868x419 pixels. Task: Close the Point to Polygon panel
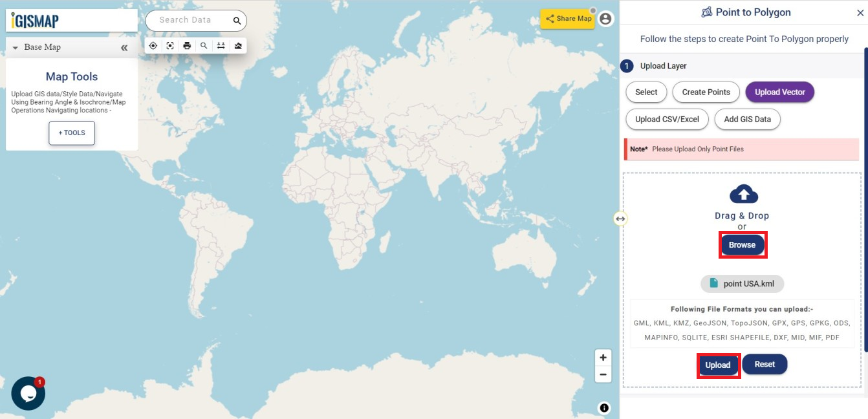point(860,12)
